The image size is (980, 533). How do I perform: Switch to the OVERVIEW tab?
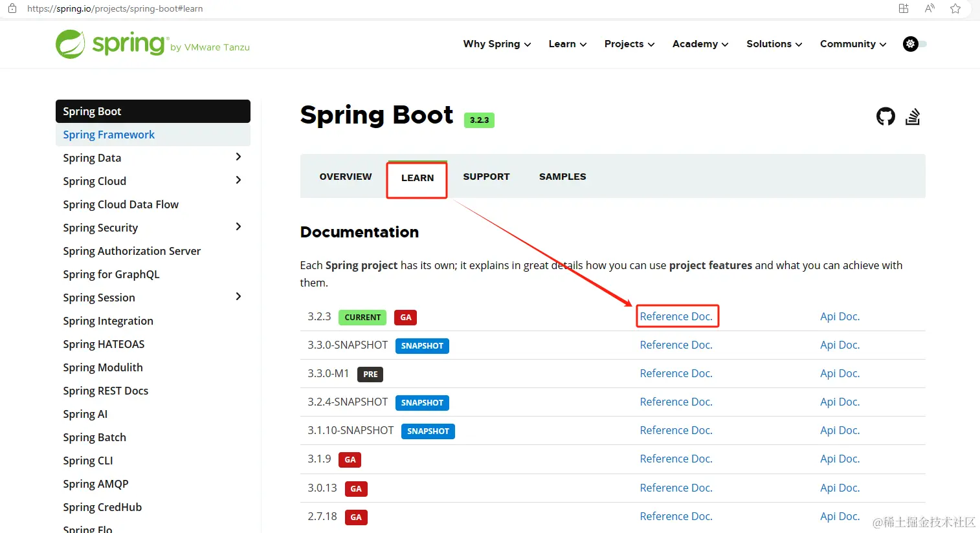[x=346, y=177]
